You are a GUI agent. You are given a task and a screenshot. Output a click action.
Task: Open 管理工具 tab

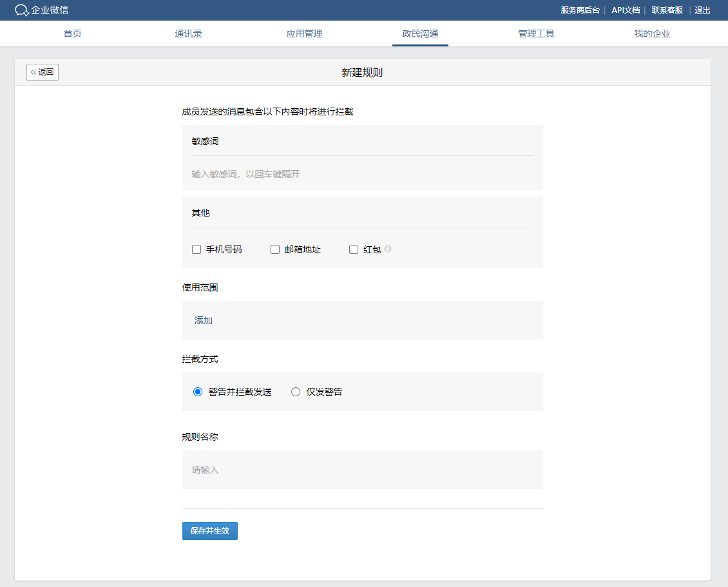[536, 34]
